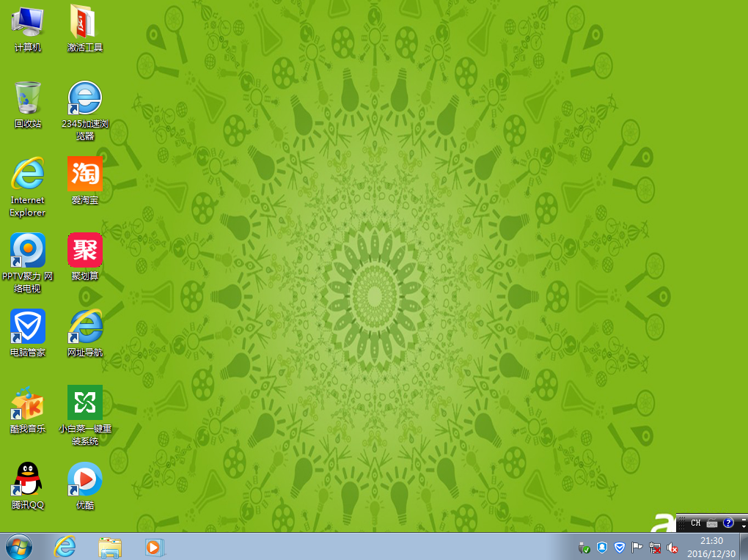Select the 回收站 recycle bin
The image size is (748, 560).
pyautogui.click(x=28, y=105)
